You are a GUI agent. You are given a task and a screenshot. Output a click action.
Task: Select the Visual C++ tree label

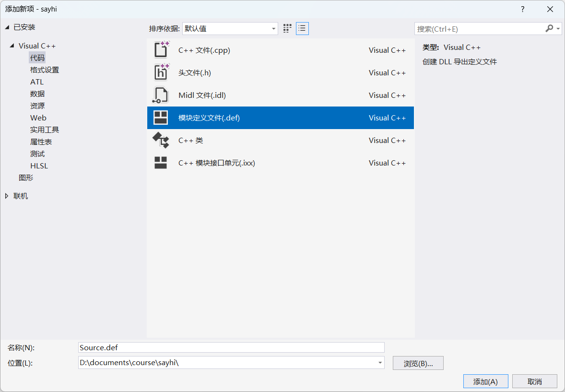click(x=37, y=46)
